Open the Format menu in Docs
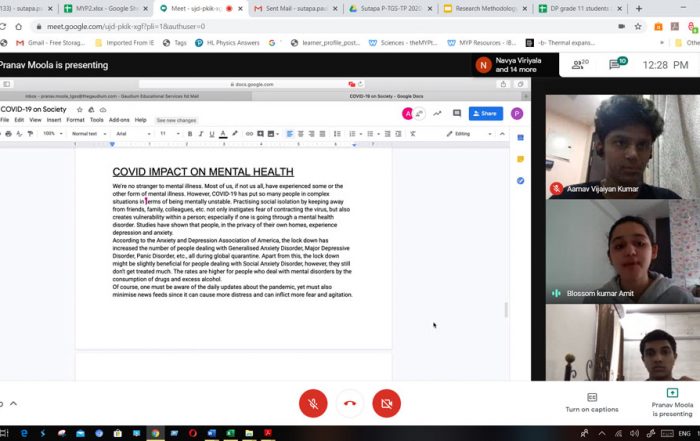The width and height of the screenshot is (700, 441). click(75, 120)
